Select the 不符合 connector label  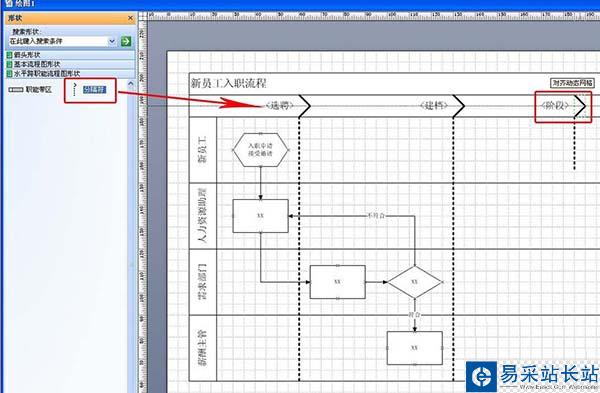point(376,215)
